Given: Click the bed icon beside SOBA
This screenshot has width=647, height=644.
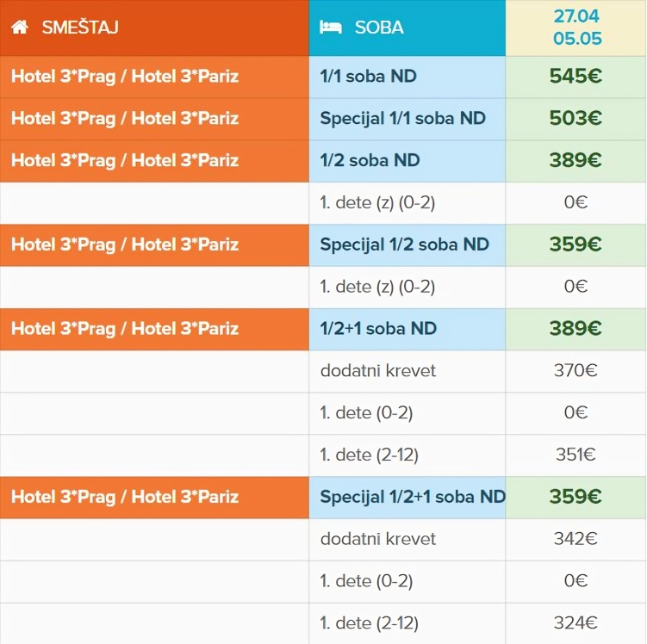Looking at the screenshot, I should (x=331, y=28).
